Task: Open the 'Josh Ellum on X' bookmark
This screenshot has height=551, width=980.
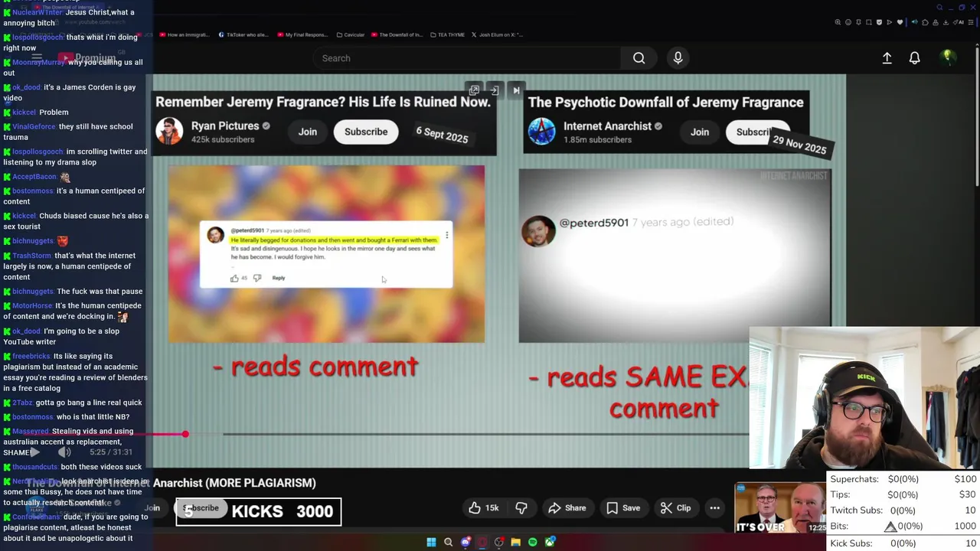Action: pyautogui.click(x=497, y=34)
